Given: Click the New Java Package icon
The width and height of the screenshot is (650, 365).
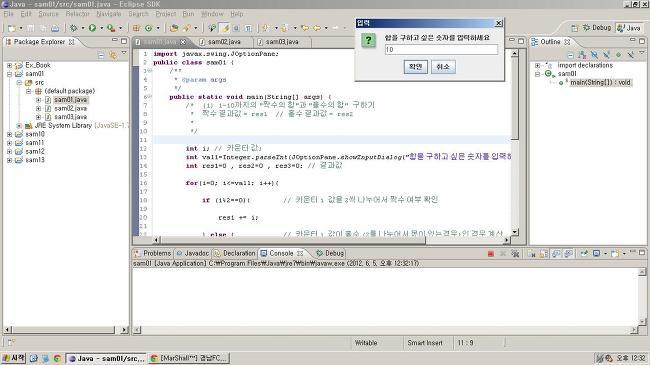Looking at the screenshot, I should 136,28.
